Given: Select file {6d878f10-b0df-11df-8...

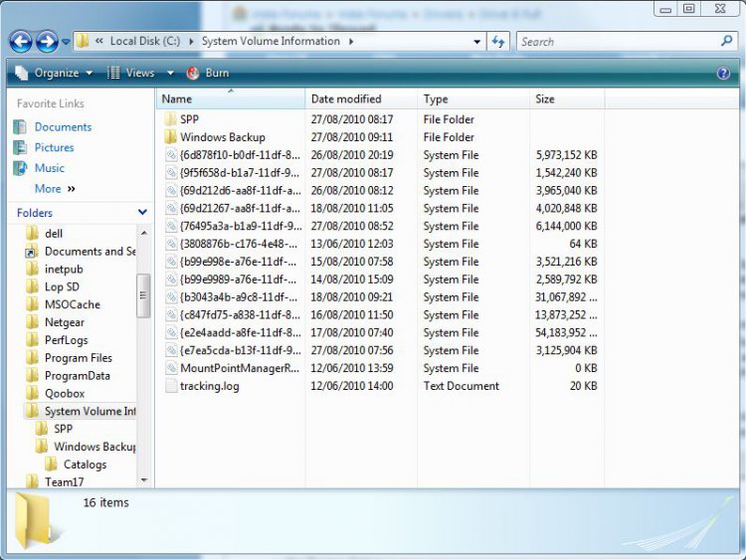Looking at the screenshot, I should point(240,155).
